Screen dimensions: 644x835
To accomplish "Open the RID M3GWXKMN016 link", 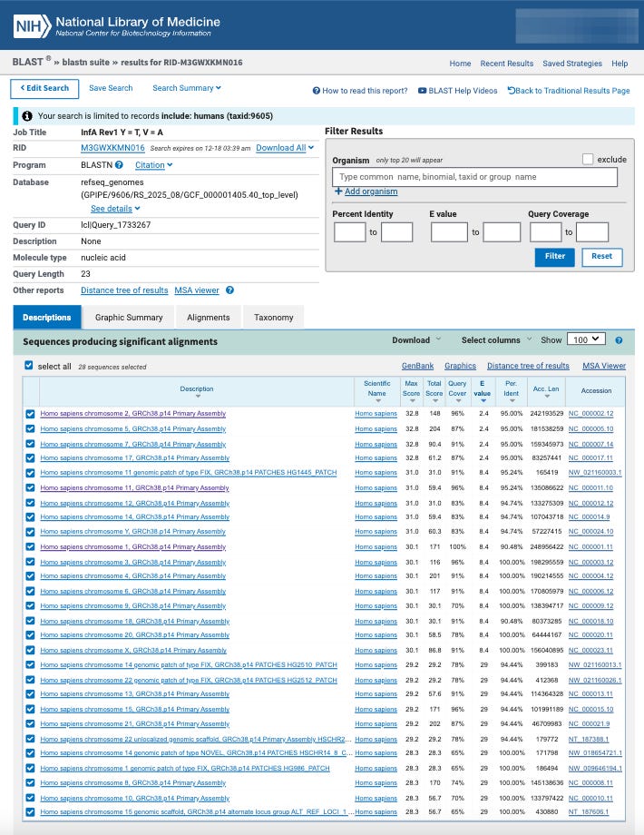I will (112, 148).
